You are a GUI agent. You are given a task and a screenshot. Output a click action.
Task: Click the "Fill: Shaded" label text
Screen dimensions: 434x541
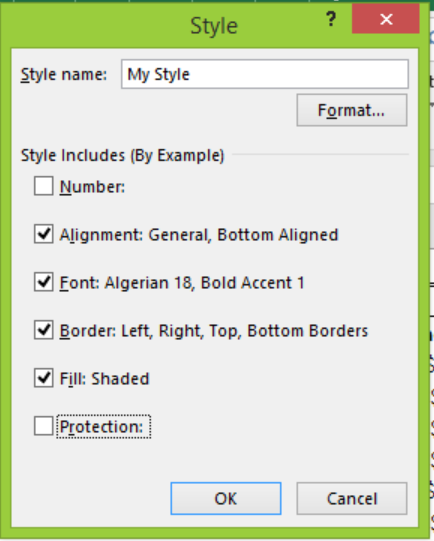click(x=104, y=379)
